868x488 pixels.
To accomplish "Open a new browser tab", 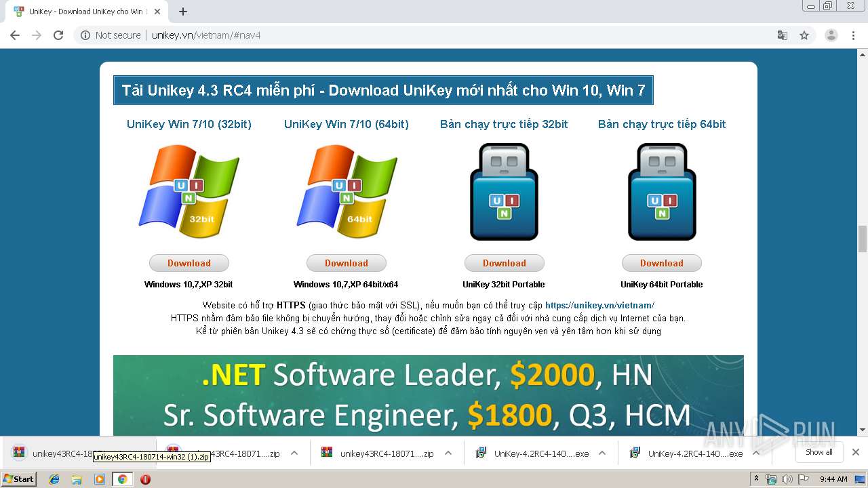I will pyautogui.click(x=182, y=12).
